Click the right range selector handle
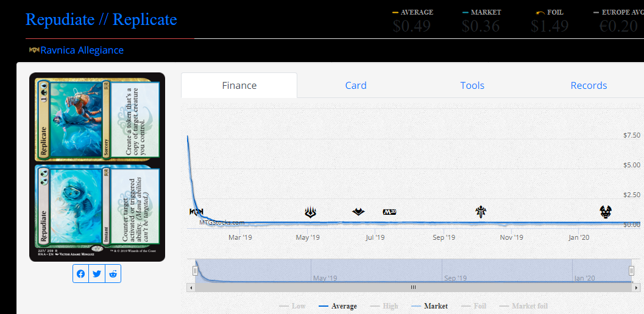The height and width of the screenshot is (314, 644). (x=632, y=271)
